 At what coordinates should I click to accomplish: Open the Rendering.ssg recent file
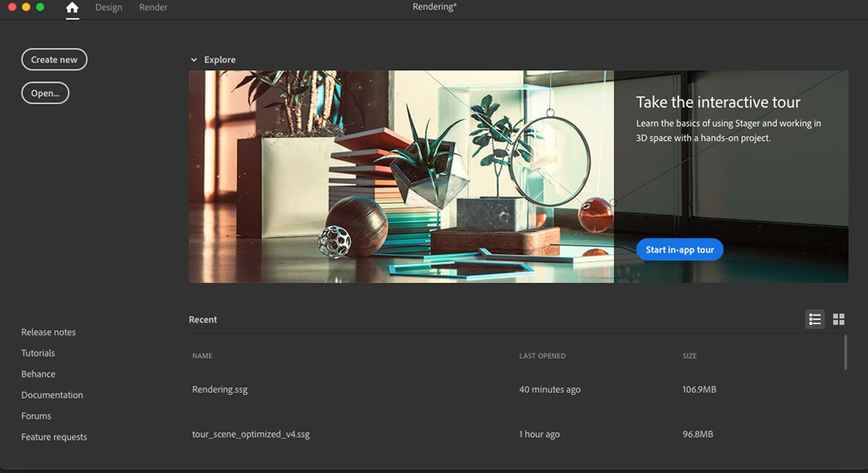click(x=220, y=389)
